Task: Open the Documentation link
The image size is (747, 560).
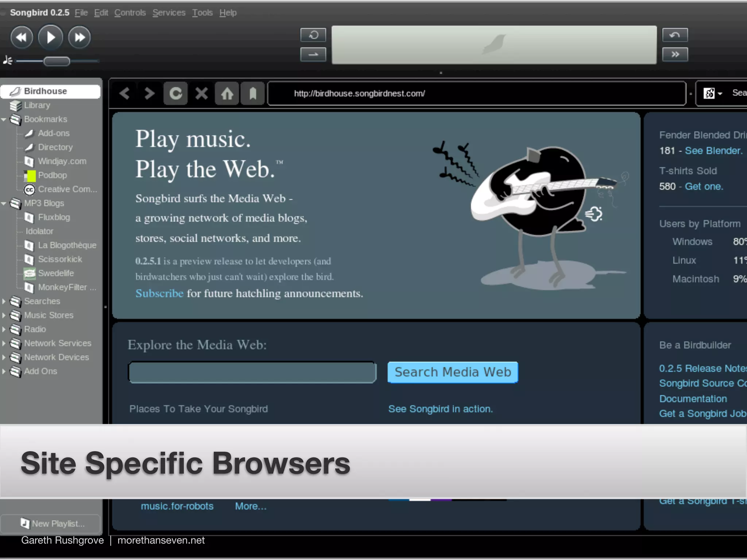Action: coord(693,399)
